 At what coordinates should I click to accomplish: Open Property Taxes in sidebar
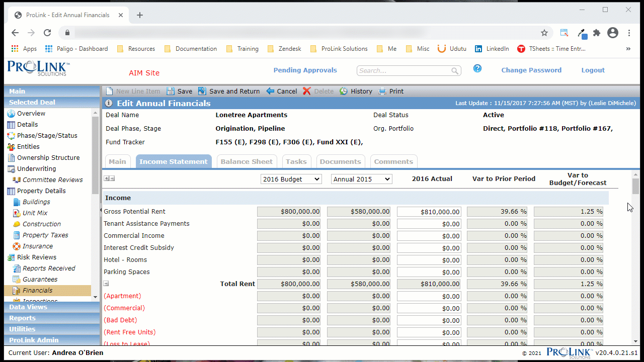45,235
